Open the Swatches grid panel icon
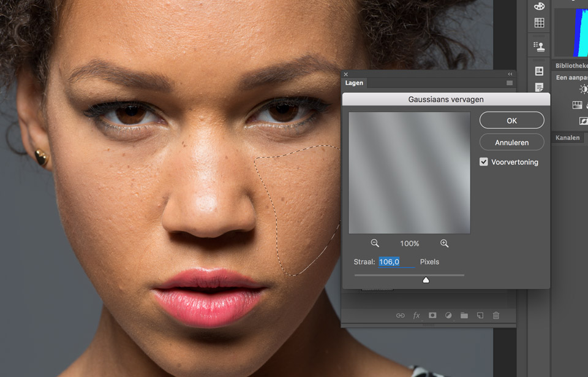Image resolution: width=588 pixels, height=377 pixels. pyautogui.click(x=539, y=23)
